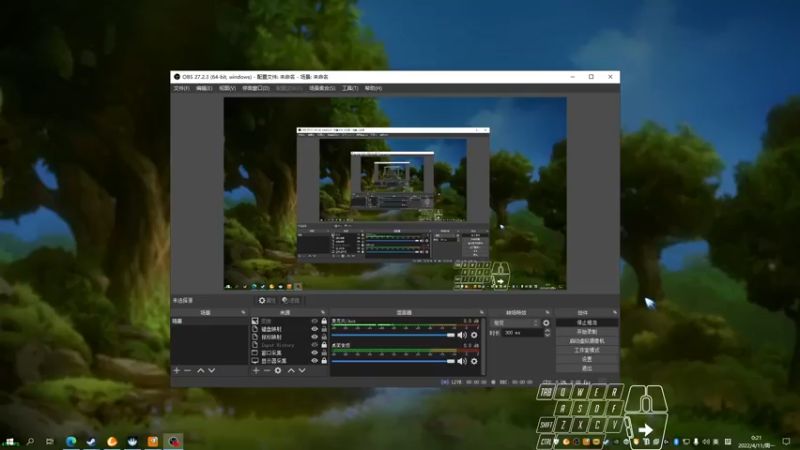This screenshot has height=450, width=800.
Task: Launch Microsoft Edge from taskbar
Action: (x=71, y=441)
